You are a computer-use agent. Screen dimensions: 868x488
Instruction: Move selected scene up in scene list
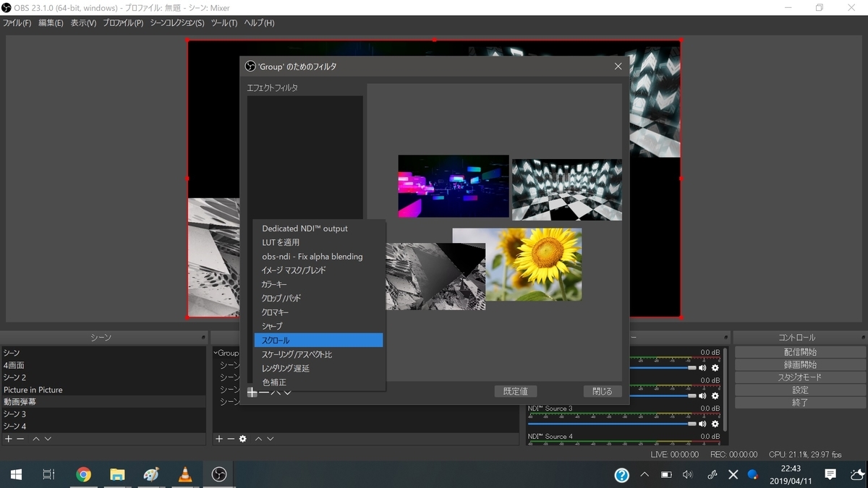[36, 439]
